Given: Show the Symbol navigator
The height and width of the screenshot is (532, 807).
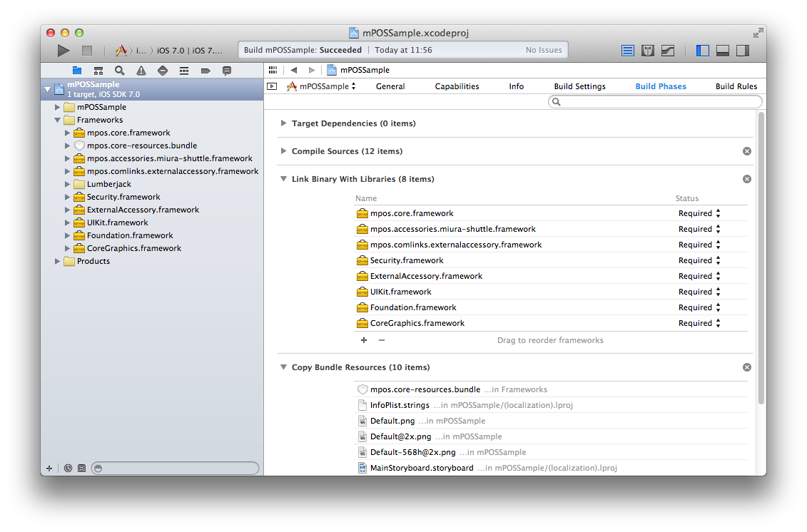Looking at the screenshot, I should (98, 71).
